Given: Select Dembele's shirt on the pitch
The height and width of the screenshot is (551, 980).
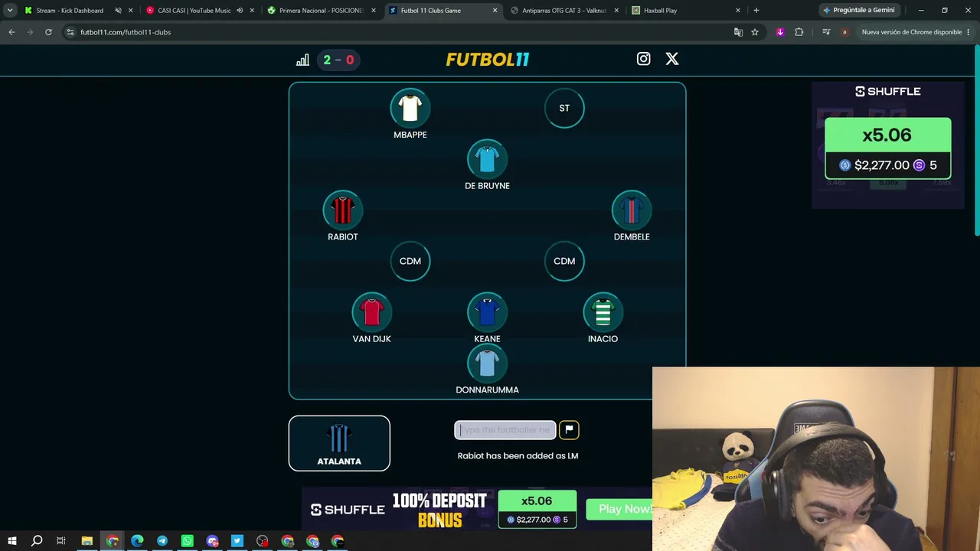Looking at the screenshot, I should pyautogui.click(x=632, y=210).
